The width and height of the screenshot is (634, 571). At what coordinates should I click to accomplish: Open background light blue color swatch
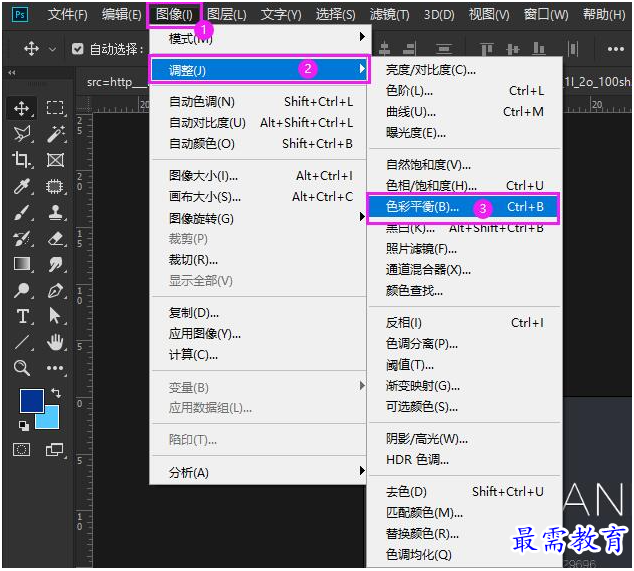pos(51,419)
